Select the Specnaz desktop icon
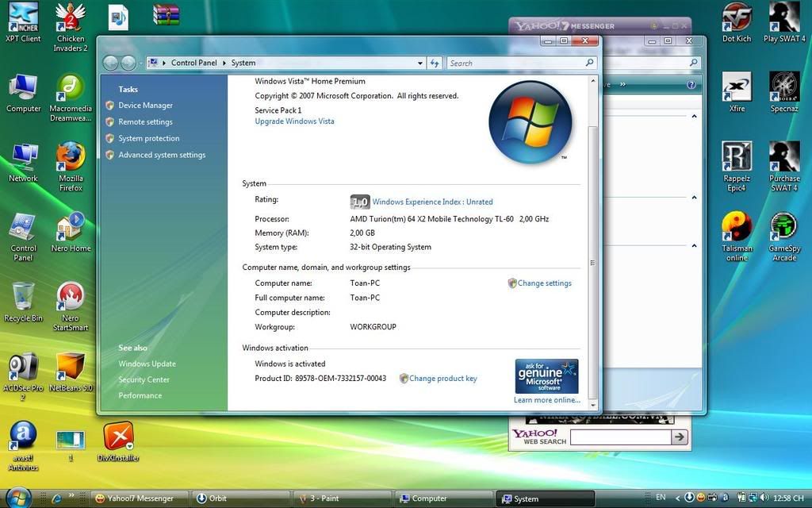 pyautogui.click(x=784, y=94)
